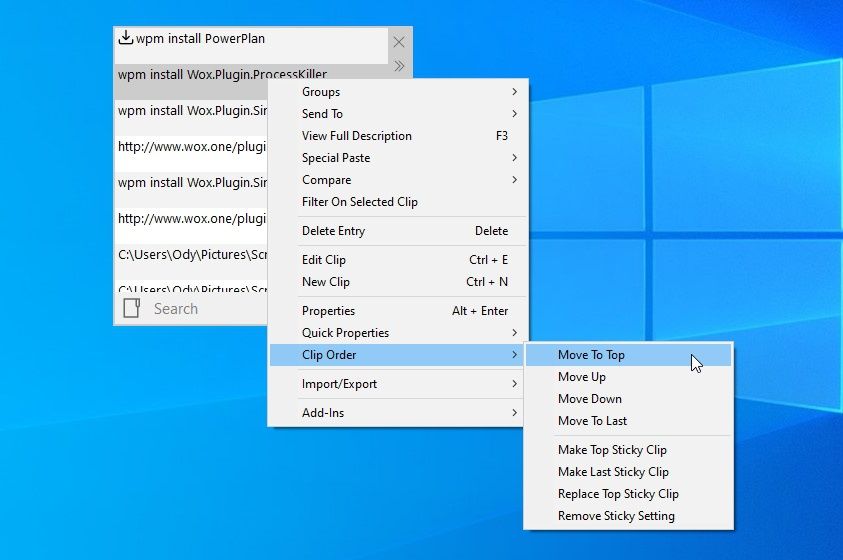Image resolution: width=843 pixels, height=560 pixels.
Task: Choose Make Last Sticky Clip
Action: point(628,472)
